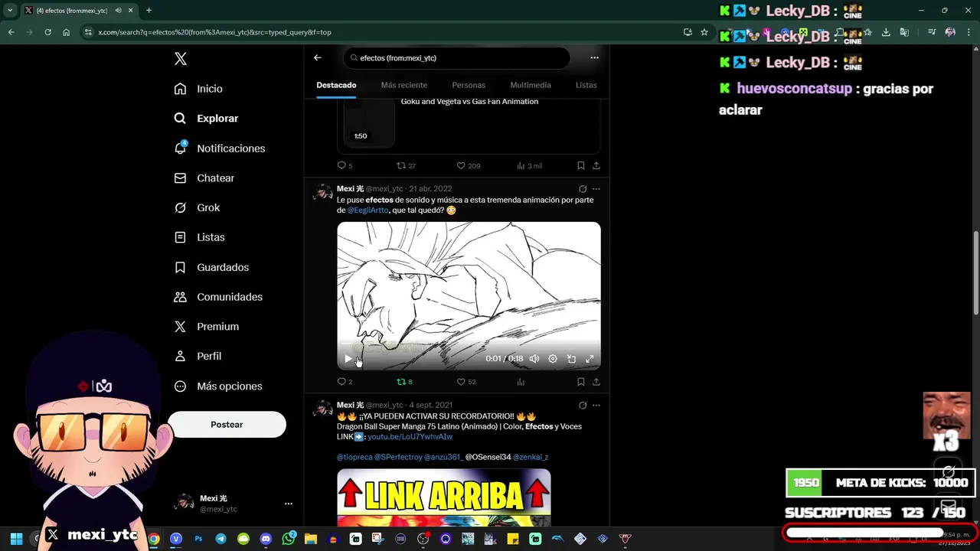Open Listas in the sidebar

coord(199,238)
